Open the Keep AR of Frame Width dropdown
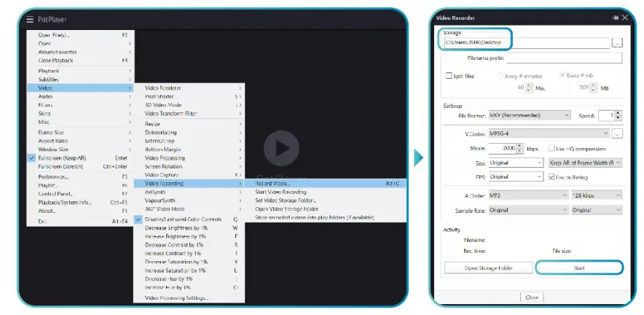The width and height of the screenshot is (644, 315). click(585, 163)
